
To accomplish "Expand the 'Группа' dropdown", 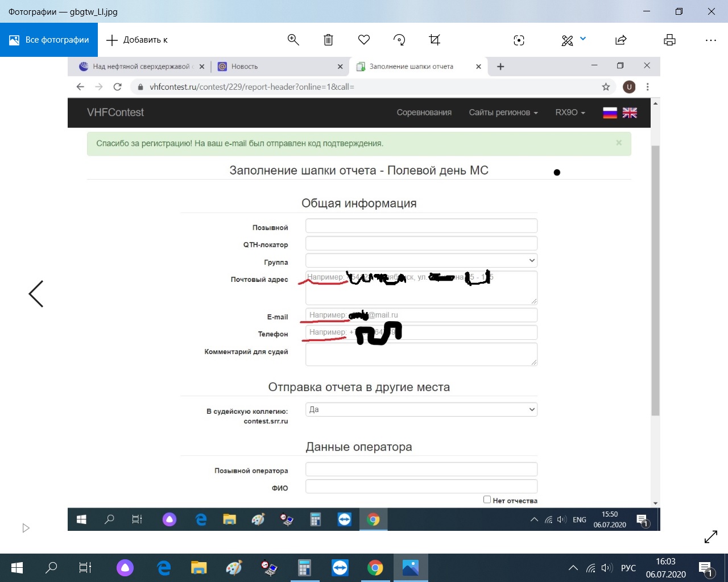I will coord(421,261).
